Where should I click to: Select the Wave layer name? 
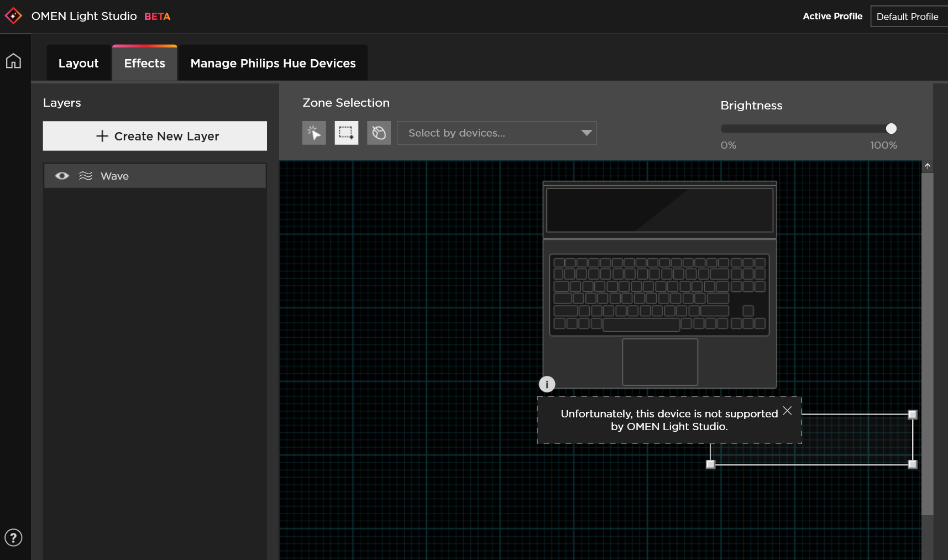click(x=115, y=176)
